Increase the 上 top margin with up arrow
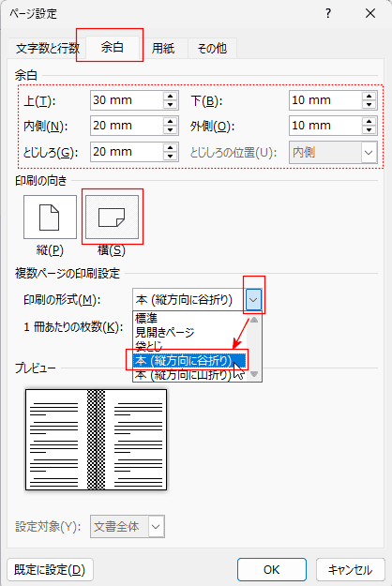This screenshot has width=392, height=586. click(171, 96)
